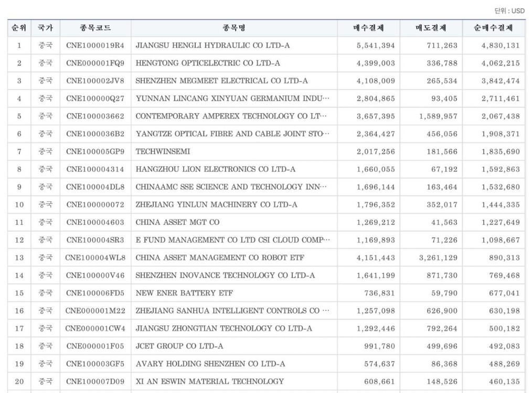Click stock code CNE000001F05
The image size is (532, 393).
95,346
